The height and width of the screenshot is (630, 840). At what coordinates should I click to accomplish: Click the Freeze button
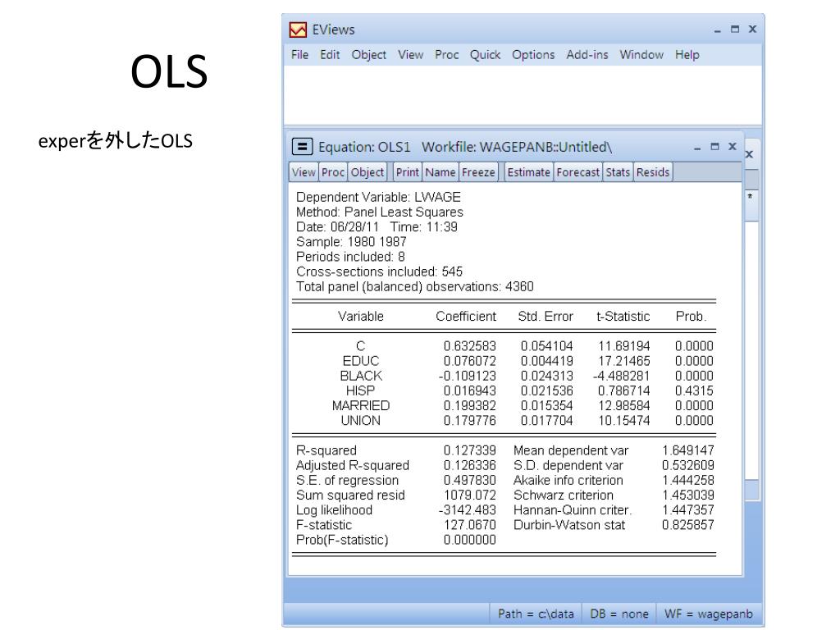(478, 172)
